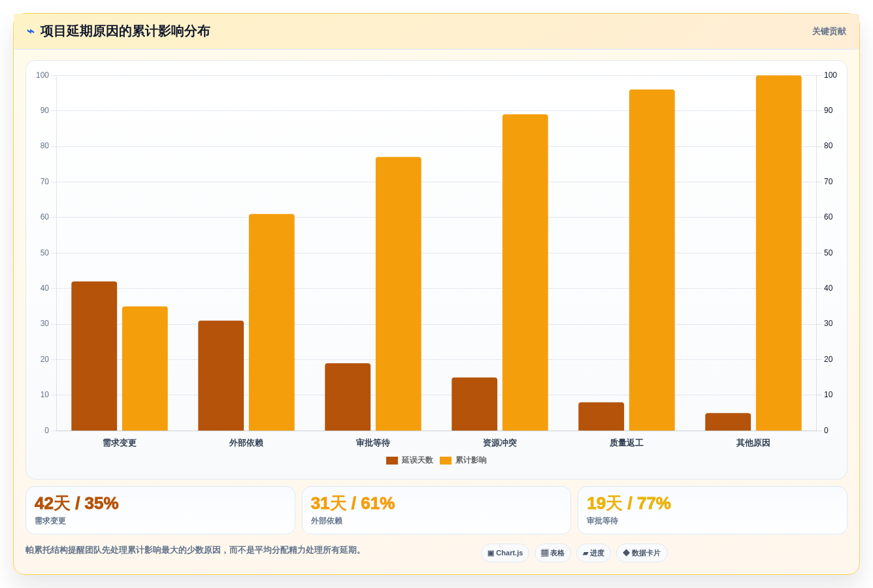Click the 累计影响 legend label
873x588 pixels.
(471, 461)
